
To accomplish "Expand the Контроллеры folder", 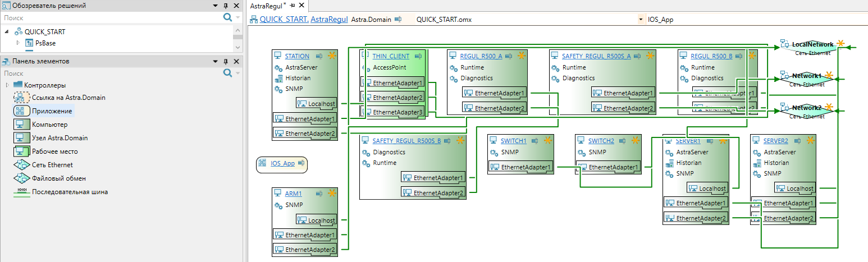I will point(7,85).
